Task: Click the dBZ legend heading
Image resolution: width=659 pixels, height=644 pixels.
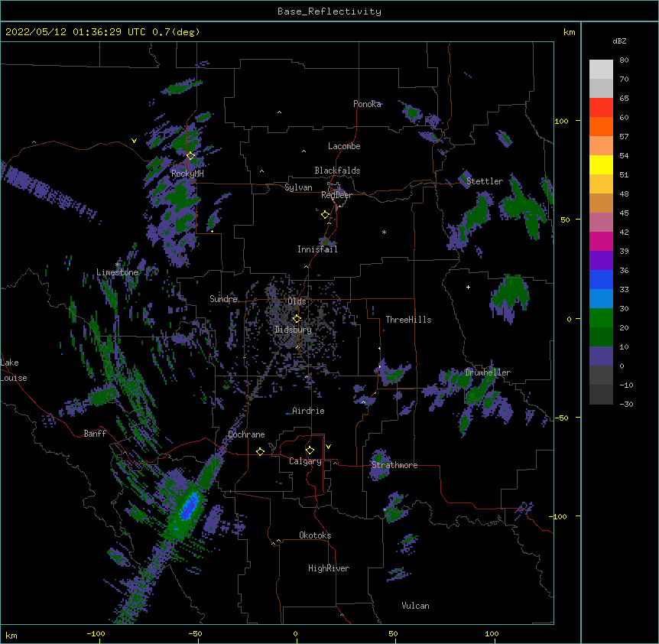Action: tap(619, 41)
